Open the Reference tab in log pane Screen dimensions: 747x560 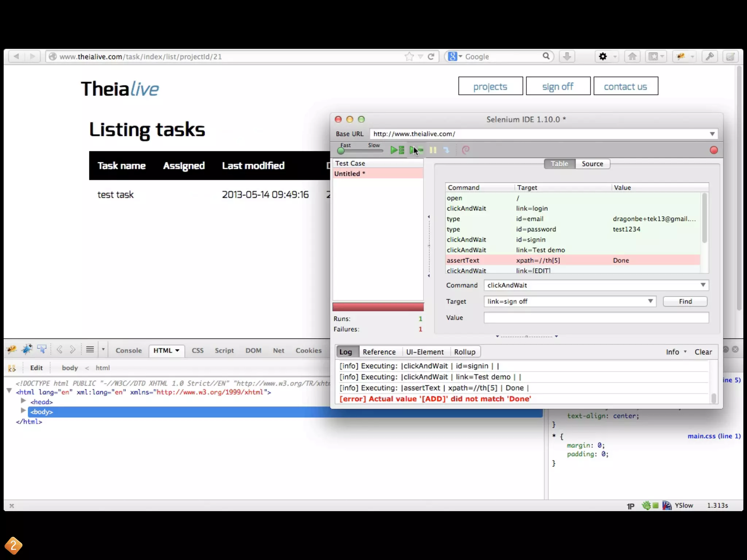pos(379,352)
